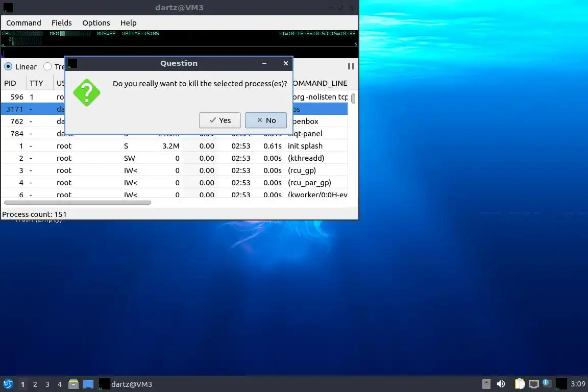The image size is (588, 392).
Task: Switch to virtual desktop 2
Action: coord(35,384)
